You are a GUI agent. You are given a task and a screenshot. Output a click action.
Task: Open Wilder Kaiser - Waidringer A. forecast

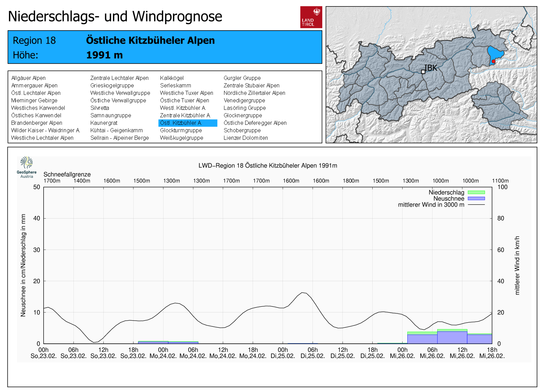(46, 131)
